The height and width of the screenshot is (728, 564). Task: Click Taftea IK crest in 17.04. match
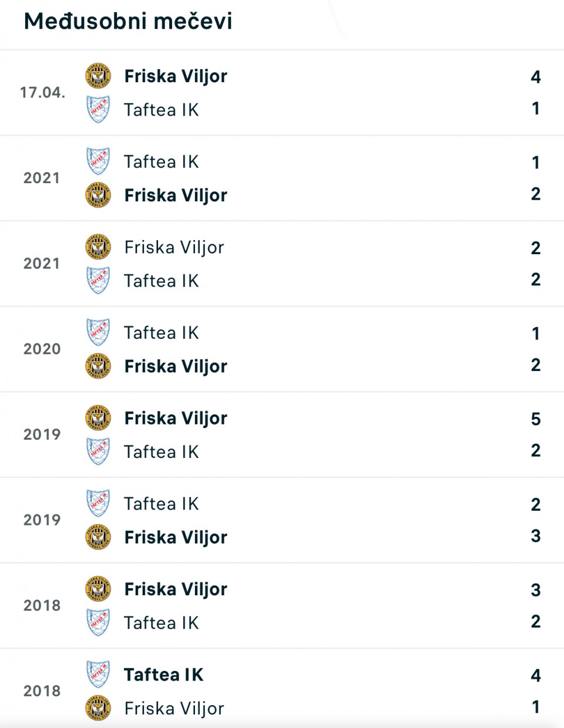pyautogui.click(x=98, y=110)
